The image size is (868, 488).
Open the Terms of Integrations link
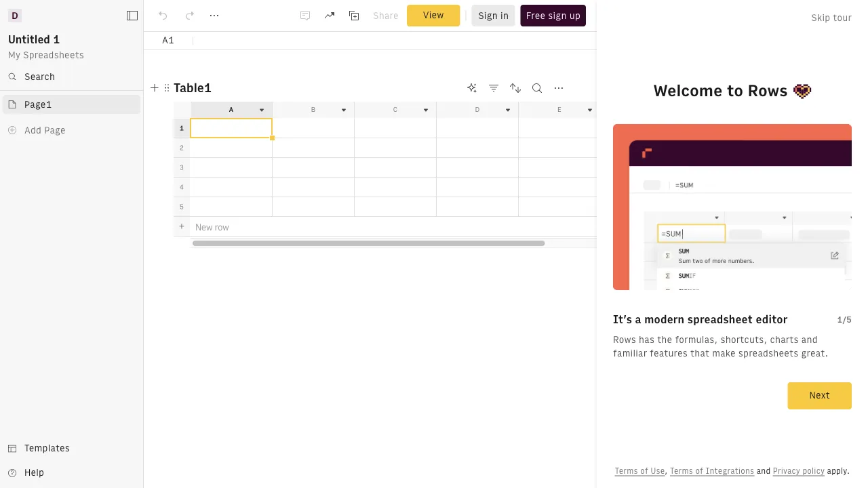pyautogui.click(x=712, y=471)
